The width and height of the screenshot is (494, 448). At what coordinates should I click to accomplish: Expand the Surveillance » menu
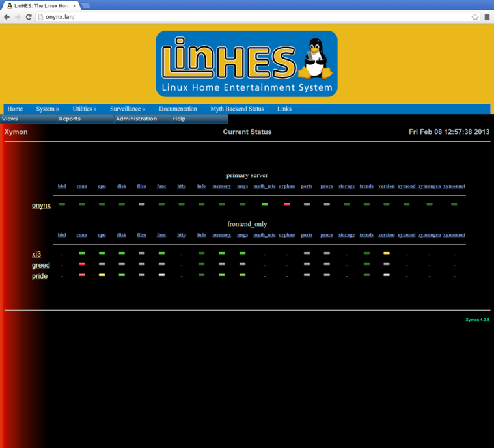tap(128, 109)
